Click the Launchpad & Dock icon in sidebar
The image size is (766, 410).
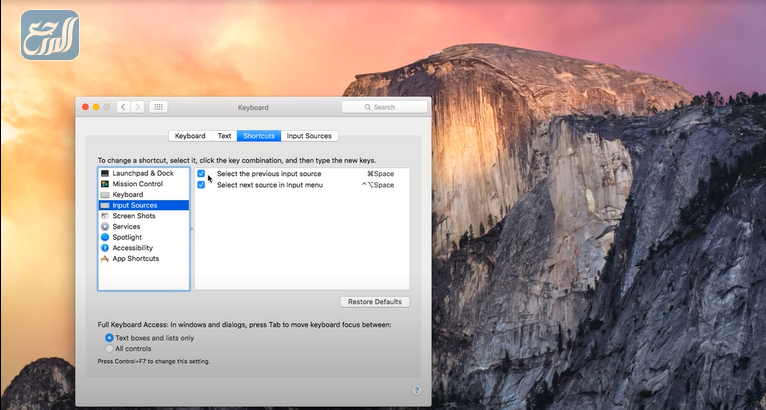pyautogui.click(x=105, y=173)
